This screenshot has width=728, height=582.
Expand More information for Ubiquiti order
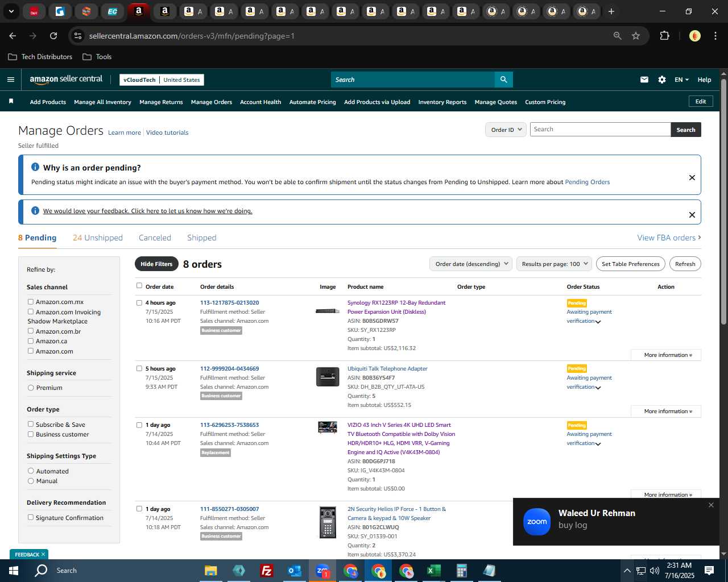point(666,411)
